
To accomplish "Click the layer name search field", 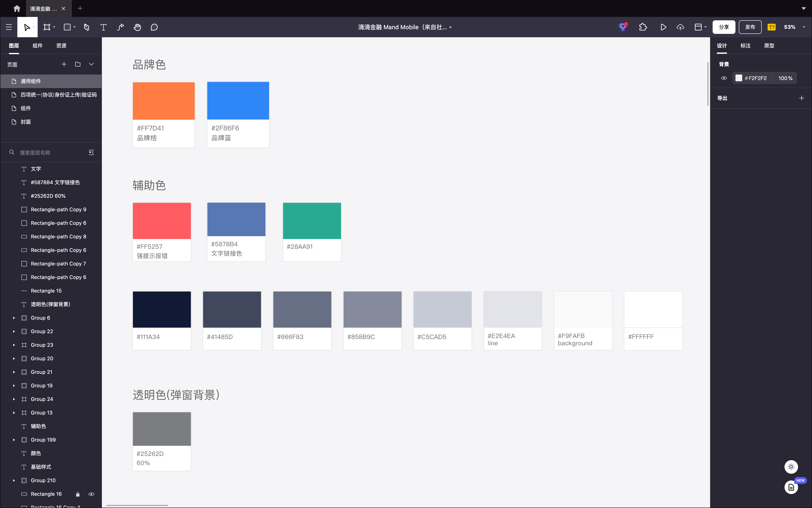I will tap(50, 153).
